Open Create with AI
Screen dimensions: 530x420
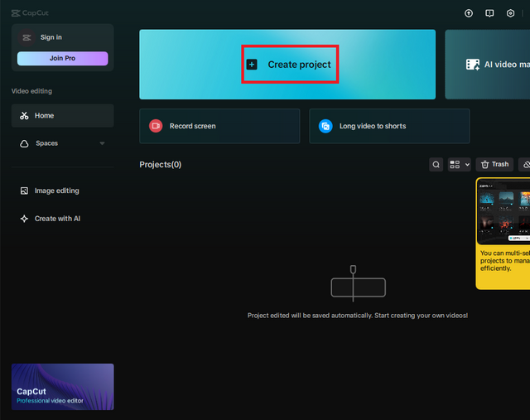[x=63, y=219]
